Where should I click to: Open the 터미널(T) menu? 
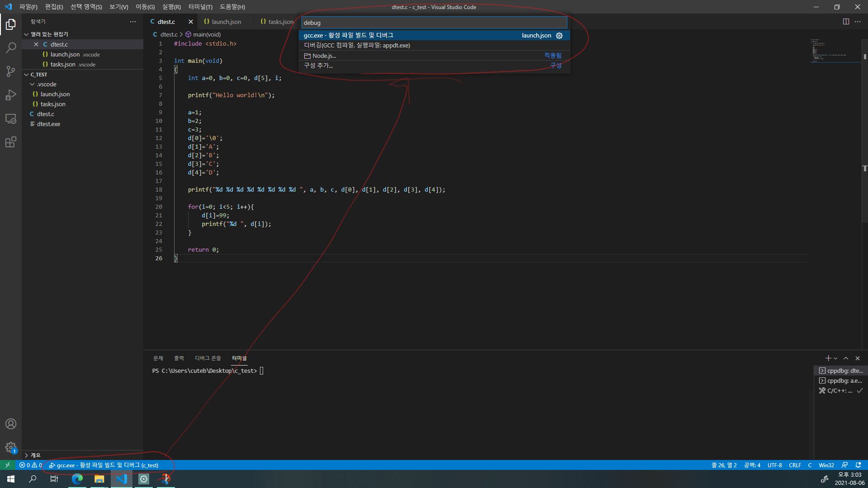200,7
